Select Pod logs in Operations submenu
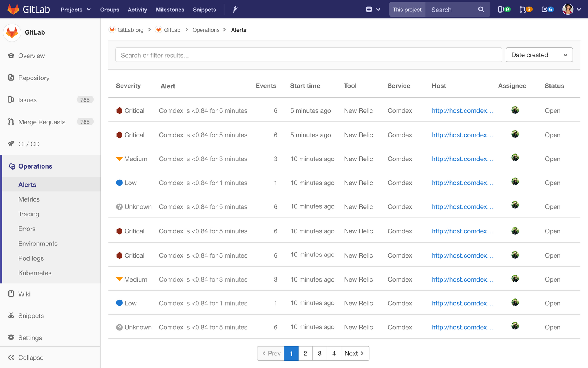This screenshot has width=588, height=368. [31, 258]
